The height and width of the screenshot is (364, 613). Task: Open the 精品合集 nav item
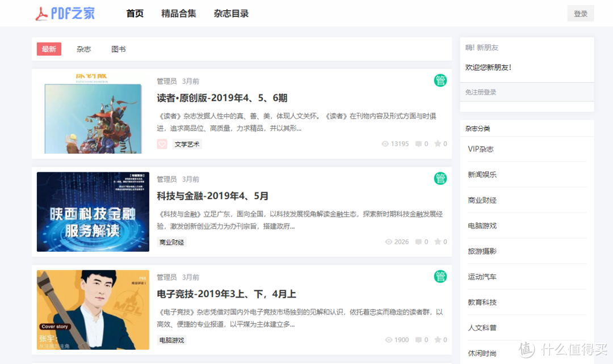pyautogui.click(x=179, y=14)
